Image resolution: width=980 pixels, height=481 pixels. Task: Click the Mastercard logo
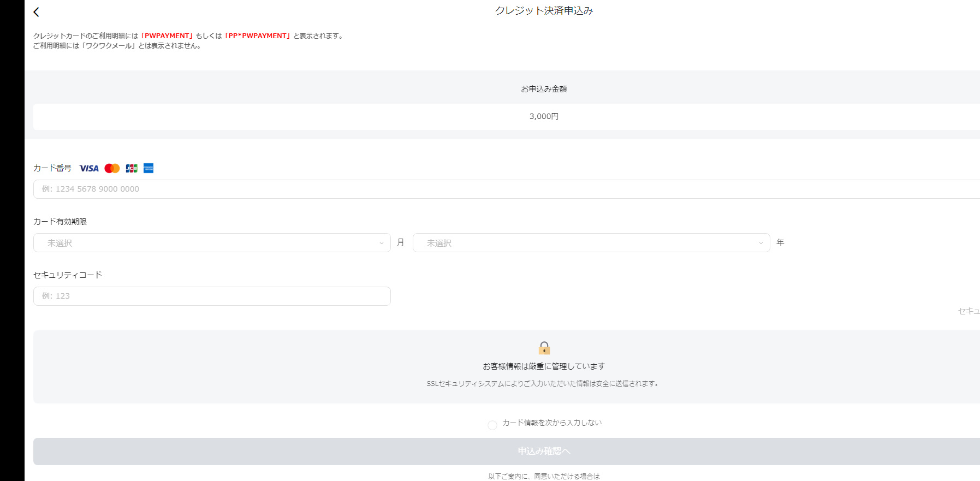click(x=112, y=168)
